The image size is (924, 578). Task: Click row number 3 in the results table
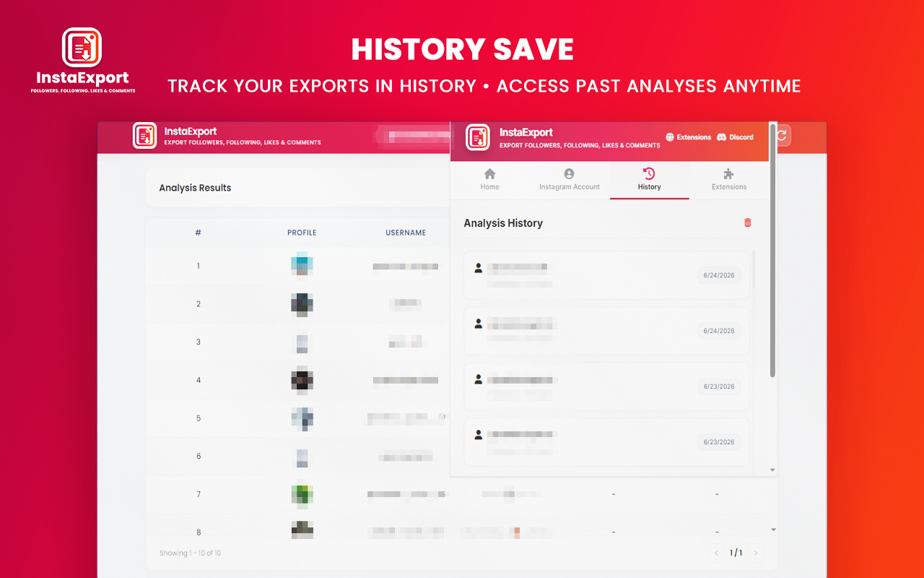pos(199,342)
